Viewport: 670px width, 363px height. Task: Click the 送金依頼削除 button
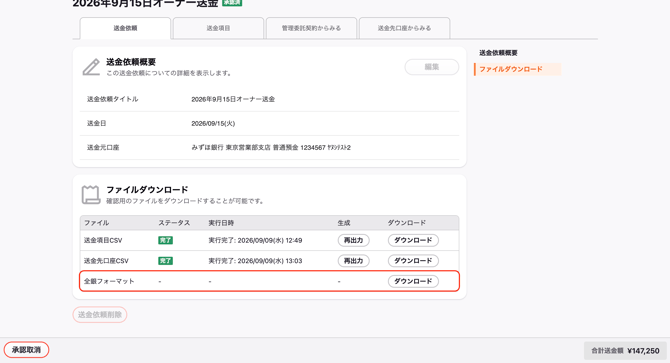point(100,315)
